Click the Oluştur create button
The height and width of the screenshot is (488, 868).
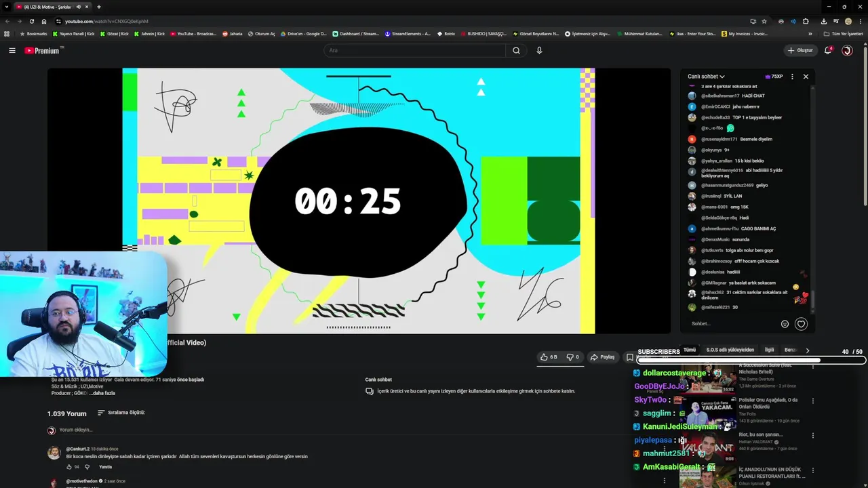[x=800, y=50]
